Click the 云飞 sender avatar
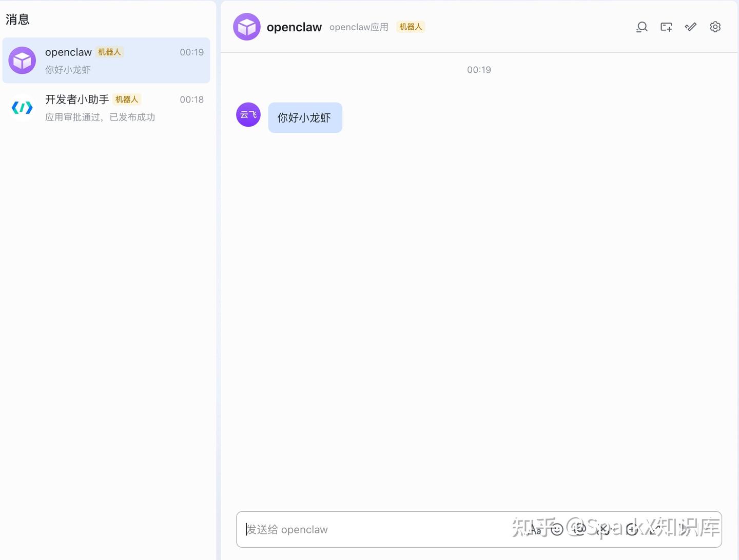 click(x=248, y=114)
